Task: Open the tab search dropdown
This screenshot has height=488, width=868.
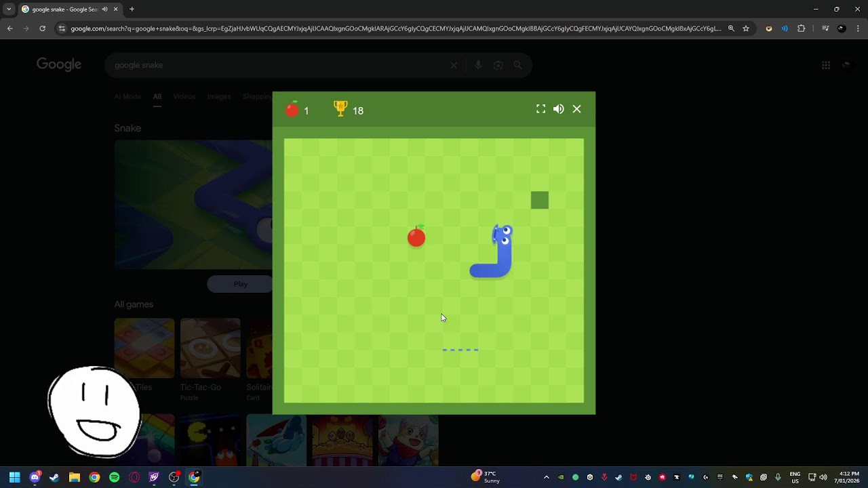Action: pos(9,9)
